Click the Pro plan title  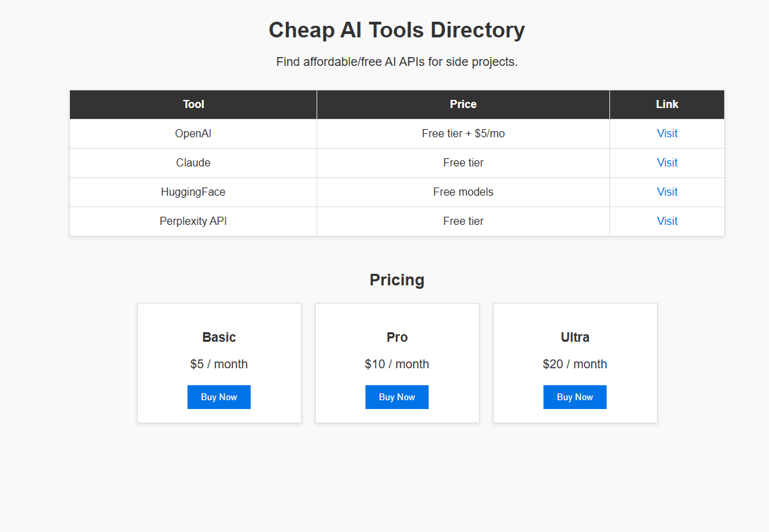tap(397, 338)
